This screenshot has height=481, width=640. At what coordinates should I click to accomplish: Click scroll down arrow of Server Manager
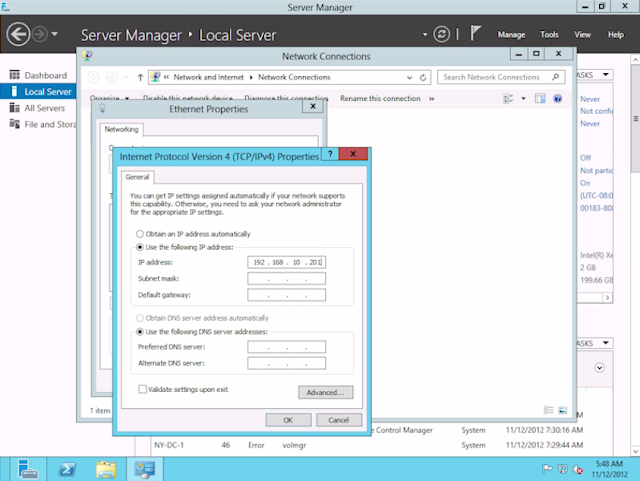(x=636, y=451)
